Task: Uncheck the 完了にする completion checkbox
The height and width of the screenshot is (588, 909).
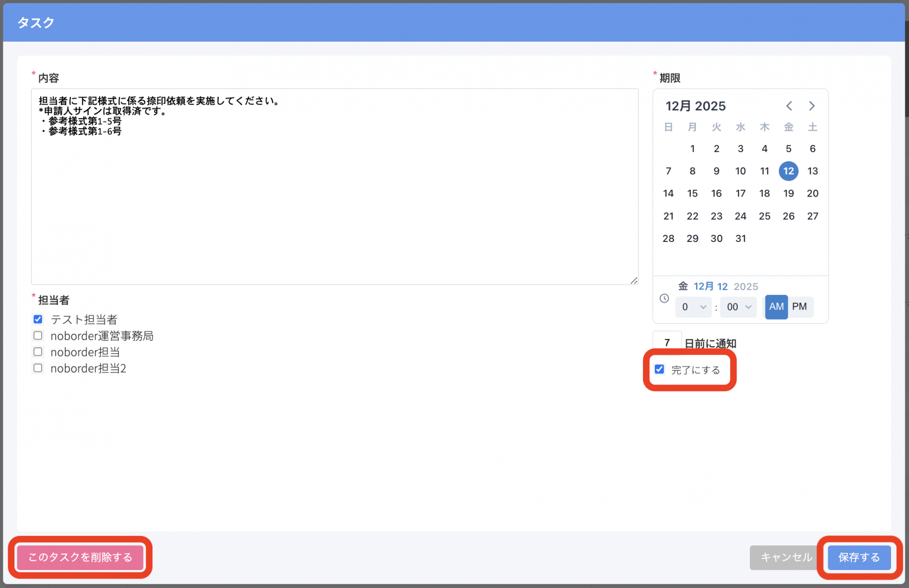Action: 659,369
